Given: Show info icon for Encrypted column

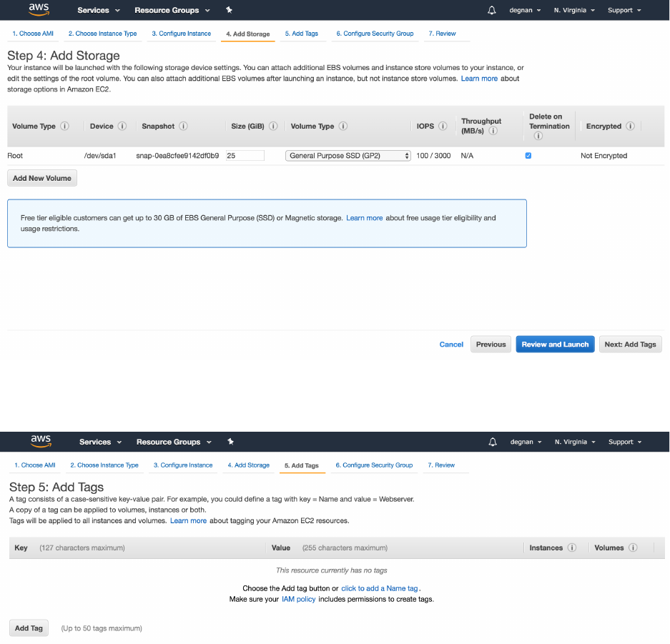Looking at the screenshot, I should (630, 126).
